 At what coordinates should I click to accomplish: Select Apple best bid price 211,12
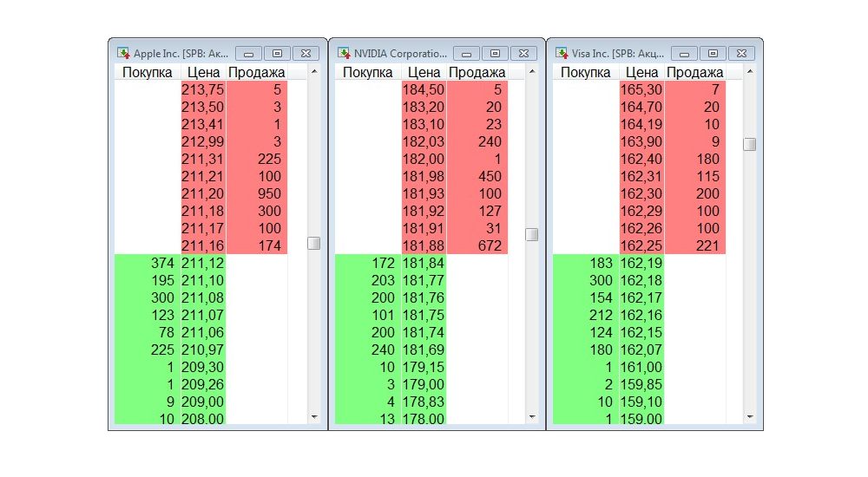pos(202,263)
